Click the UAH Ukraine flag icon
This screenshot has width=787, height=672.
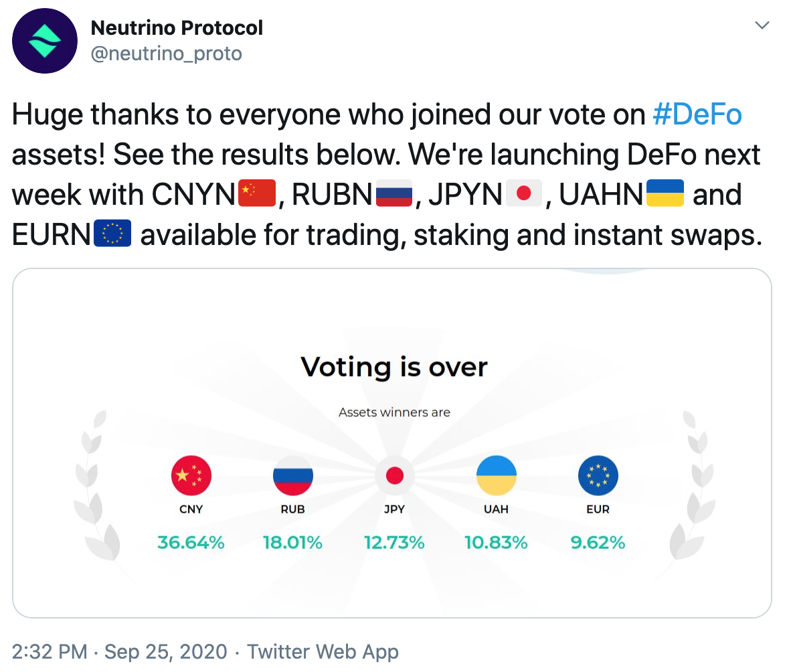496,476
